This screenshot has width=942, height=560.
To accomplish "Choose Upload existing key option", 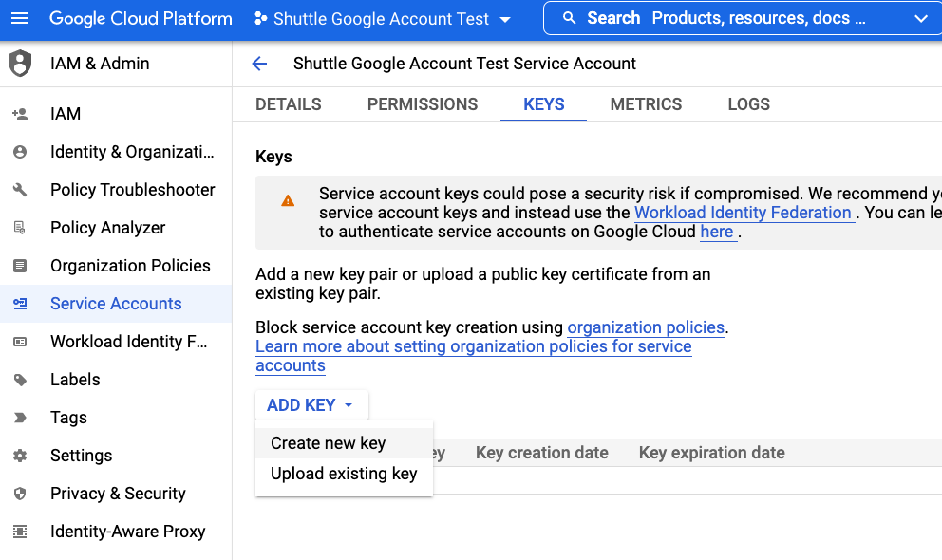I will (x=344, y=474).
